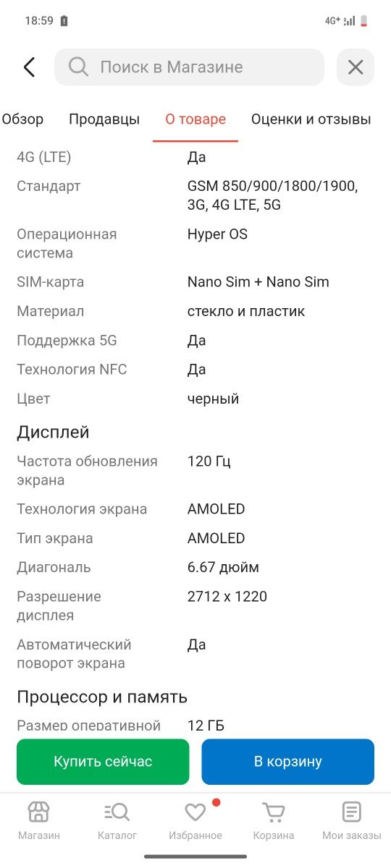Select the О товаре tab
The image size is (391, 868).
[195, 119]
